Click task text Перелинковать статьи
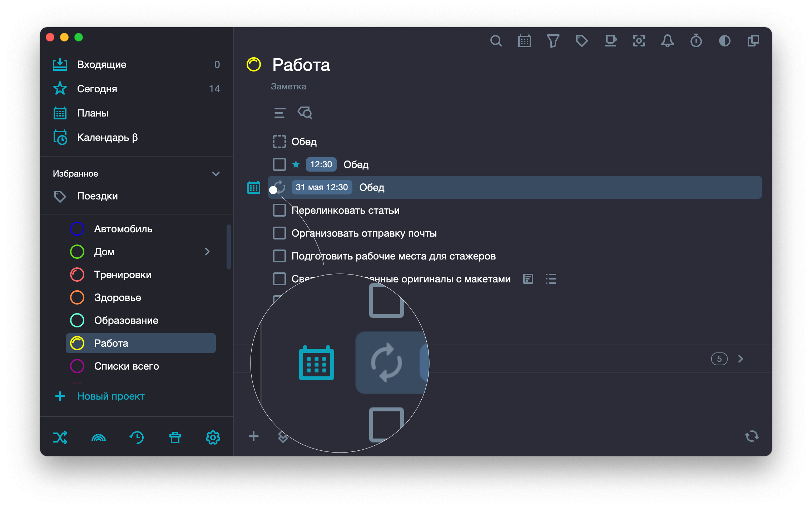The width and height of the screenshot is (812, 509). (x=346, y=210)
